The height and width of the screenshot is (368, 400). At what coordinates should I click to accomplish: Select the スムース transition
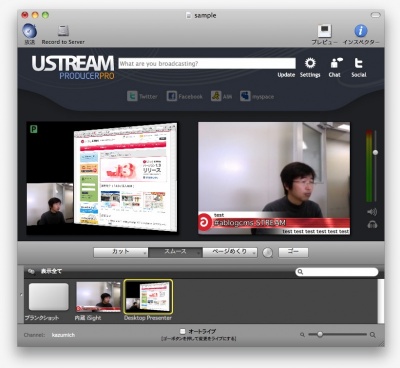click(x=175, y=252)
